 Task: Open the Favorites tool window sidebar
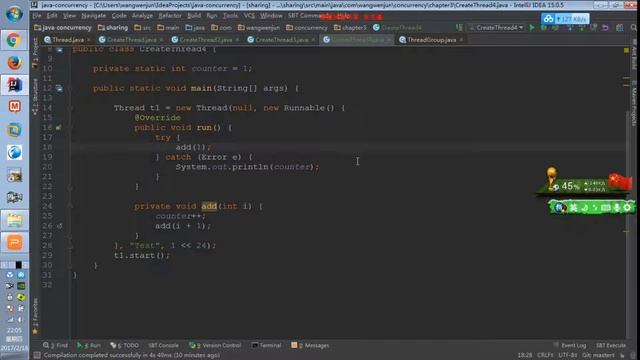[x=35, y=316]
